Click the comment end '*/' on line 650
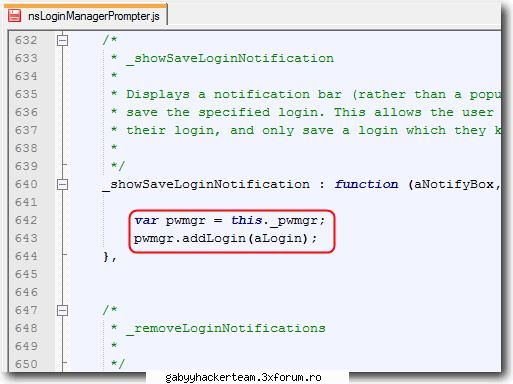This screenshot has height=384, width=513. click(x=118, y=364)
